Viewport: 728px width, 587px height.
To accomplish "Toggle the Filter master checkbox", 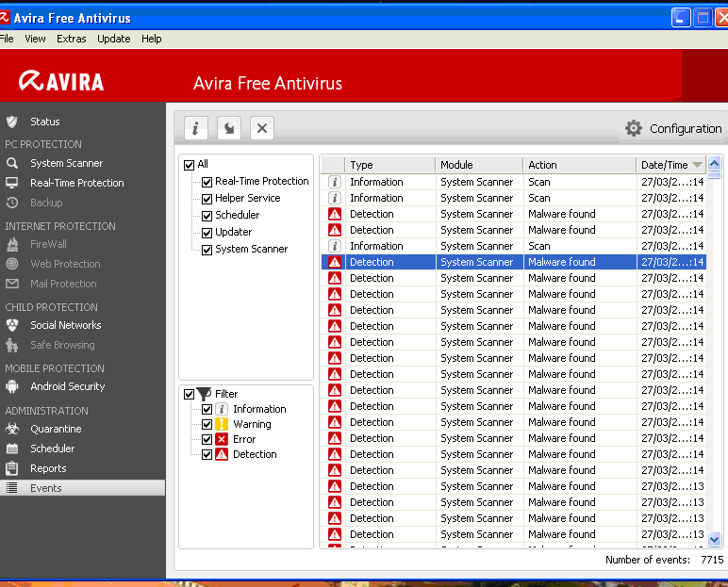I will [x=189, y=395].
